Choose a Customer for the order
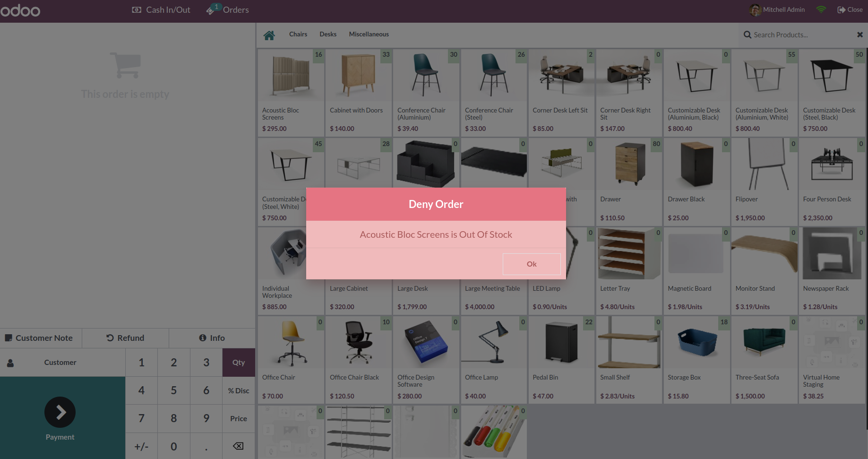Image resolution: width=868 pixels, height=459 pixels. 62,363
